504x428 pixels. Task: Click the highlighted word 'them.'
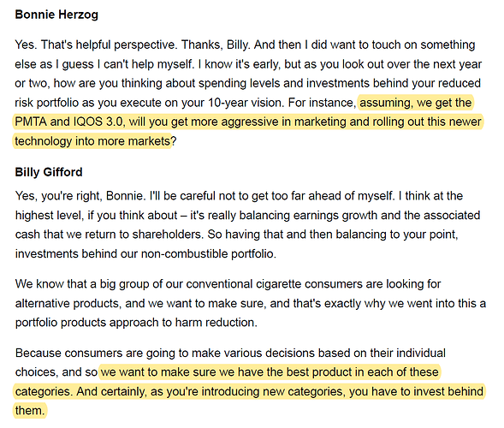[30, 411]
